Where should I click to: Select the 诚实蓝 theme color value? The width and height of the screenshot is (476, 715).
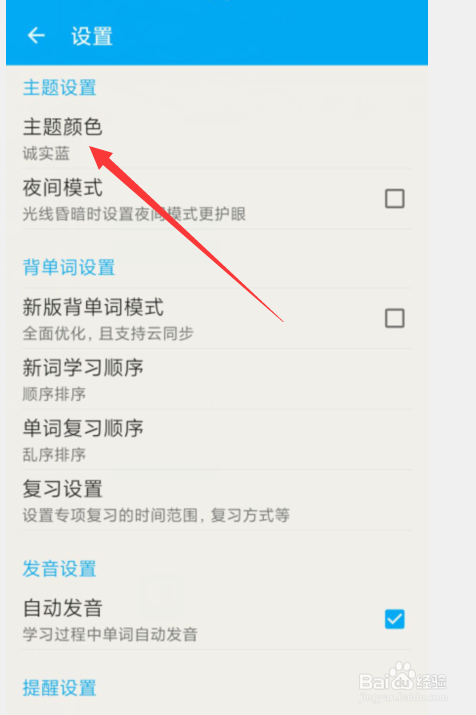pyautogui.click(x=46, y=154)
